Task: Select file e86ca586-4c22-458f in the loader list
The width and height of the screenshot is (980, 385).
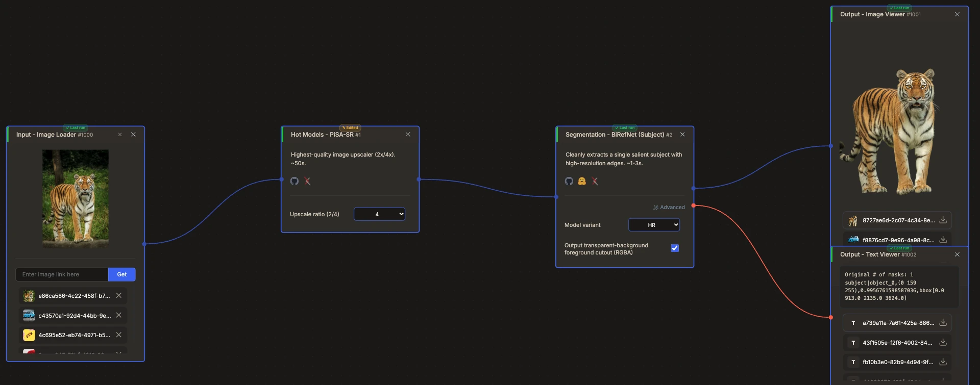Action: tap(73, 296)
